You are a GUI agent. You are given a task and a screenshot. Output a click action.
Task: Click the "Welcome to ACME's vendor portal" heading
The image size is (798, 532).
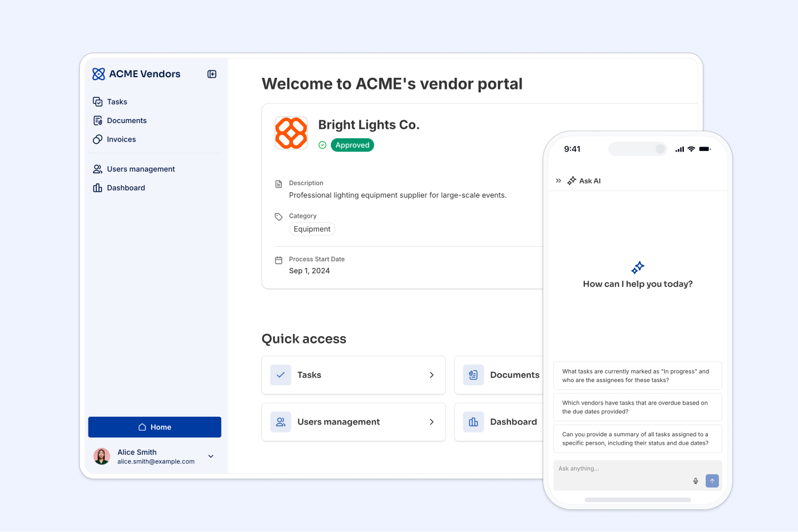coord(392,84)
